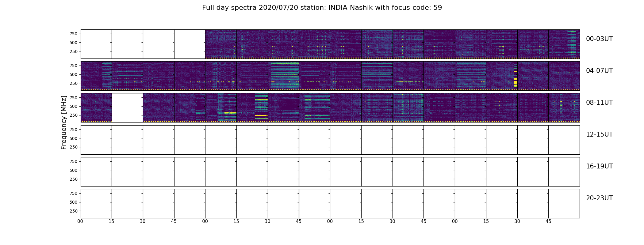Click the '20-23UT' row label
The height and width of the screenshot is (245, 644).
click(599, 198)
